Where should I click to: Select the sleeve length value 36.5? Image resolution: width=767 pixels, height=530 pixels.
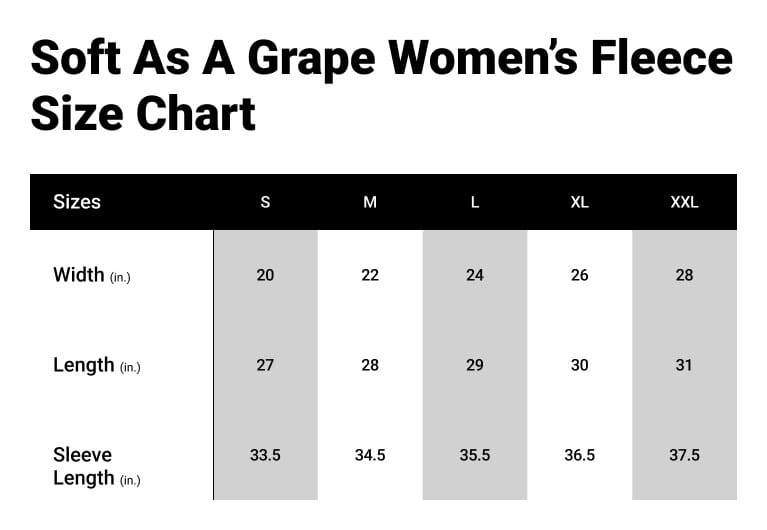coord(579,455)
